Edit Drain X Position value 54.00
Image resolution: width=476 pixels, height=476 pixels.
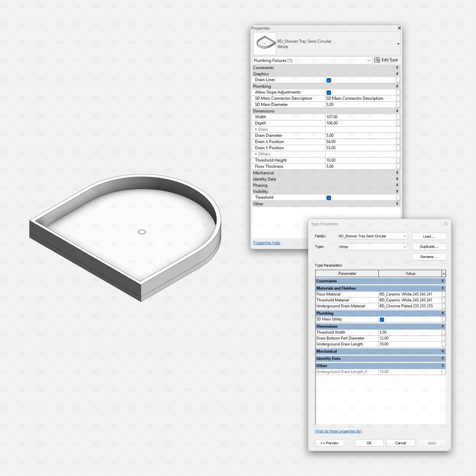point(360,141)
